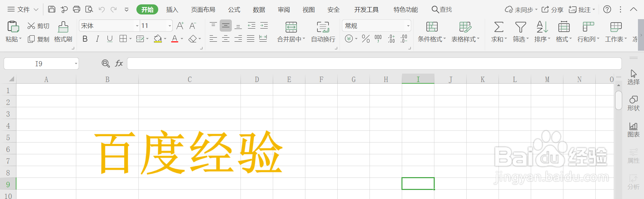The height and width of the screenshot is (199, 644).
Task: Open the Worksheet (工作表) menu
Action: tap(616, 32)
